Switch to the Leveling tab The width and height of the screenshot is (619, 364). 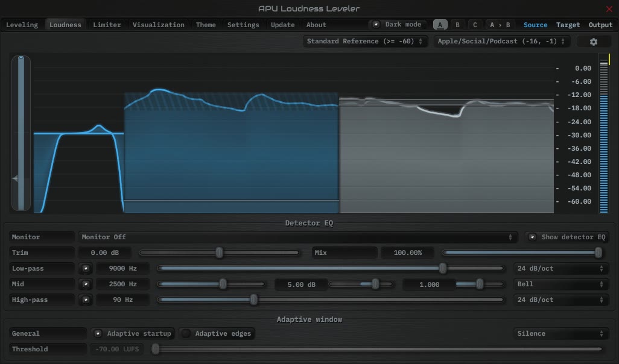pyautogui.click(x=22, y=25)
